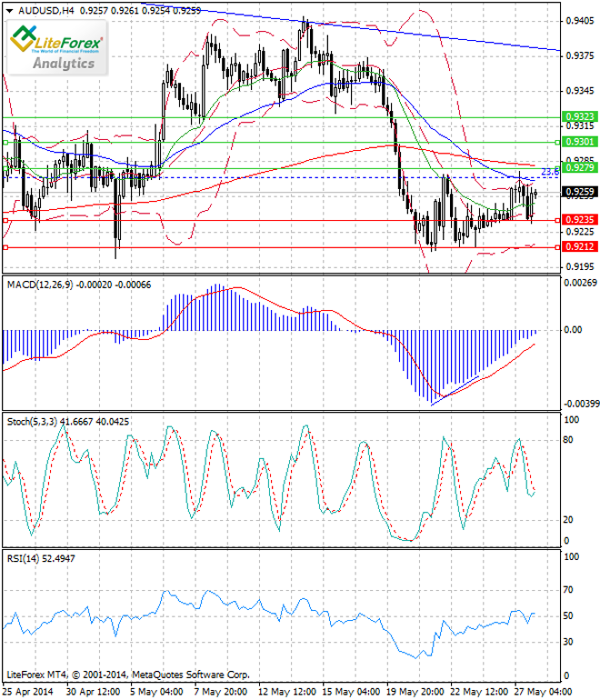The width and height of the screenshot is (600, 700).
Task: Click the left handle of 0.9235 line
Action: tap(5, 220)
